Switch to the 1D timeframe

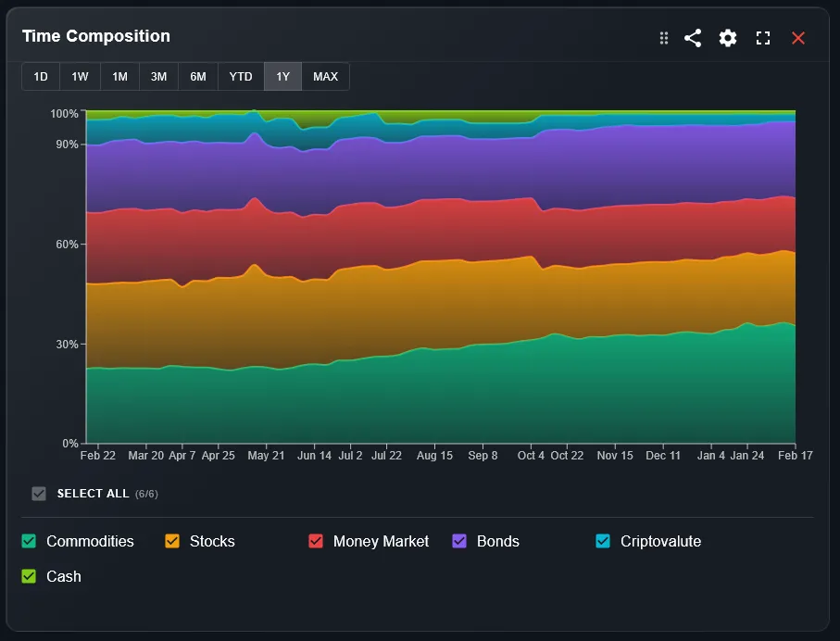[41, 76]
